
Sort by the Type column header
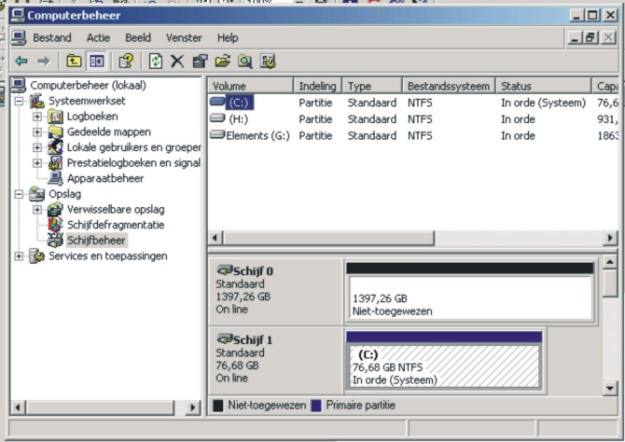[x=372, y=86]
